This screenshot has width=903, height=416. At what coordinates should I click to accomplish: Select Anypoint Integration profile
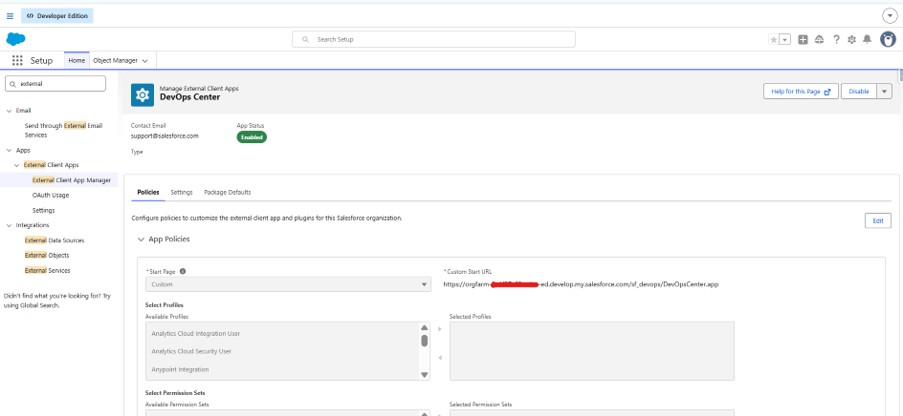pyautogui.click(x=180, y=369)
